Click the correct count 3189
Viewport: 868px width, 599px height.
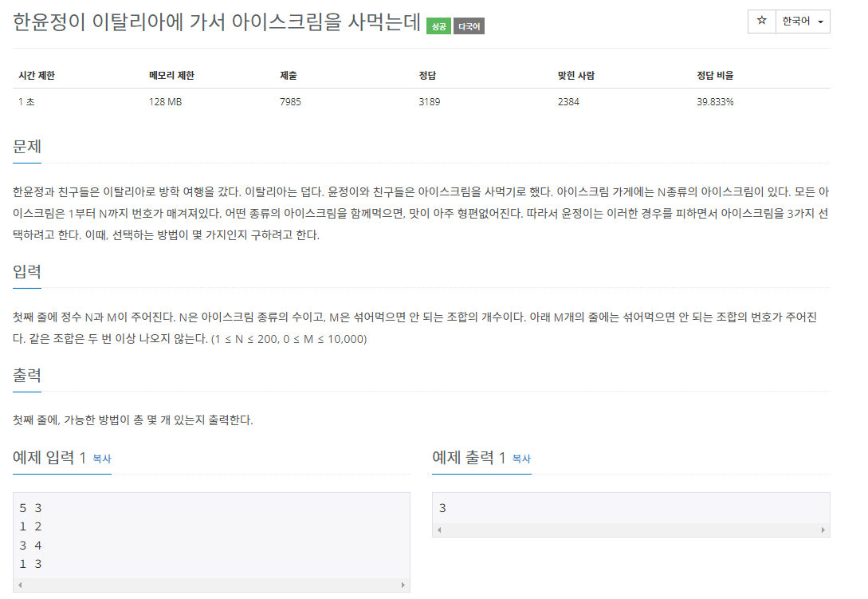[x=430, y=102]
